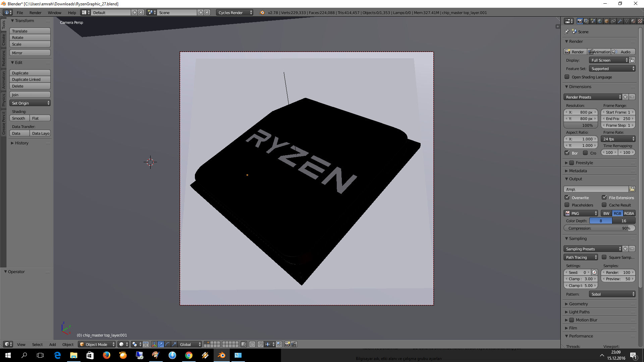Select the translate manipulator arrow icon
The image size is (644, 362).
point(161,344)
